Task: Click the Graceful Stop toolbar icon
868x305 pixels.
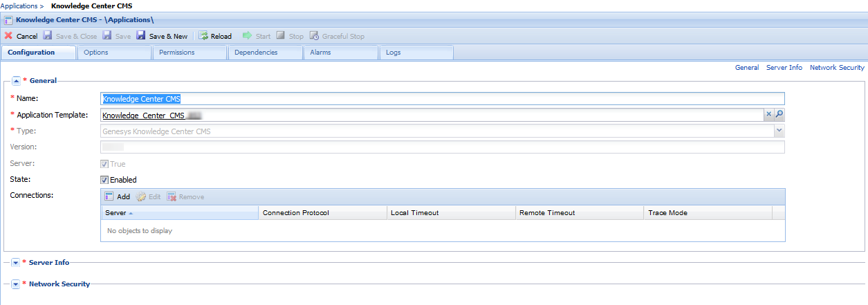Action: pyautogui.click(x=315, y=36)
